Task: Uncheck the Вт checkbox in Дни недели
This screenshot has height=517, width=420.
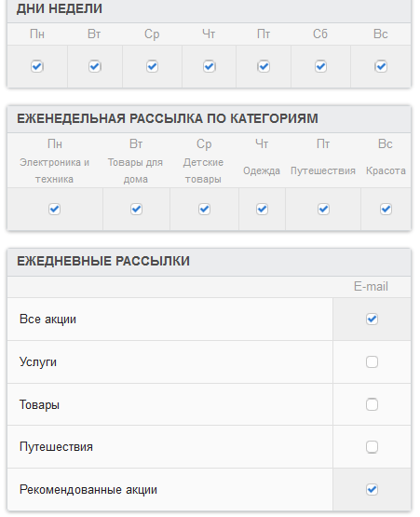Action: 95,66
